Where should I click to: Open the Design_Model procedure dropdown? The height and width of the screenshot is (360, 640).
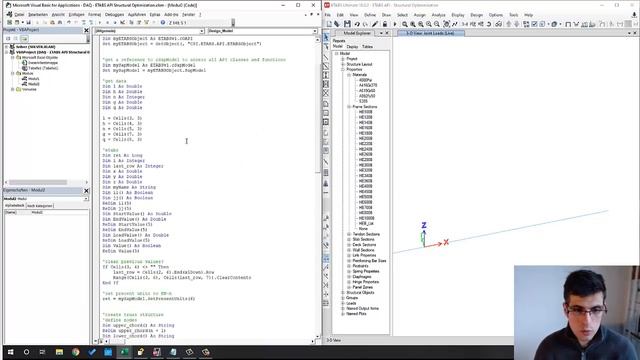315,31
